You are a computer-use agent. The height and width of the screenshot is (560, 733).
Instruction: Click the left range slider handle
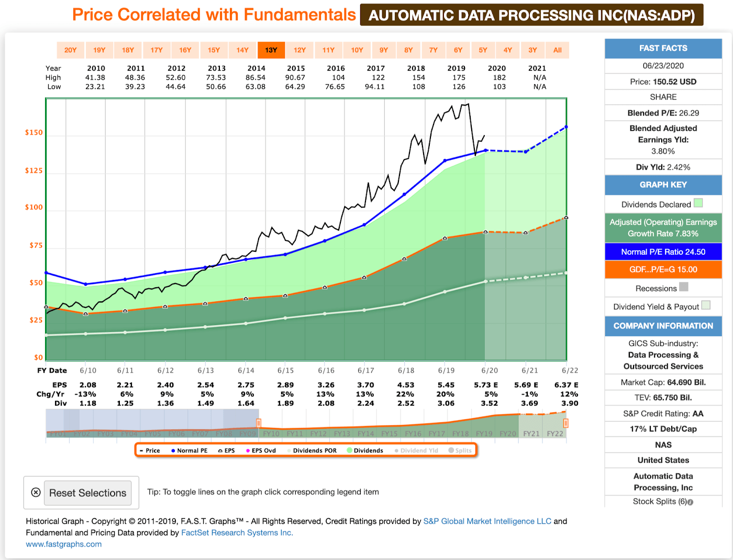tap(259, 423)
